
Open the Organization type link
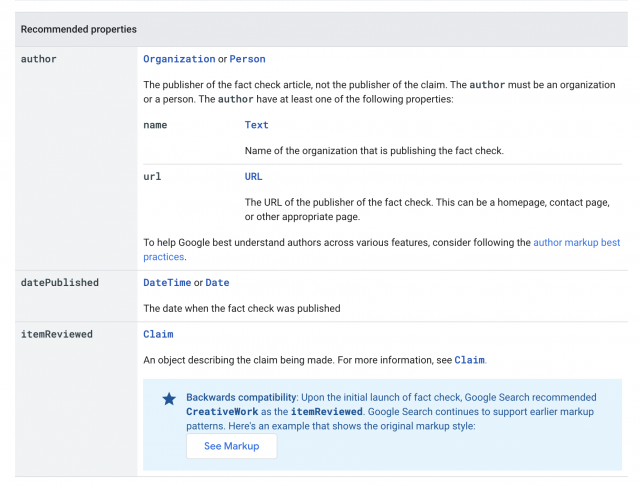tap(179, 59)
